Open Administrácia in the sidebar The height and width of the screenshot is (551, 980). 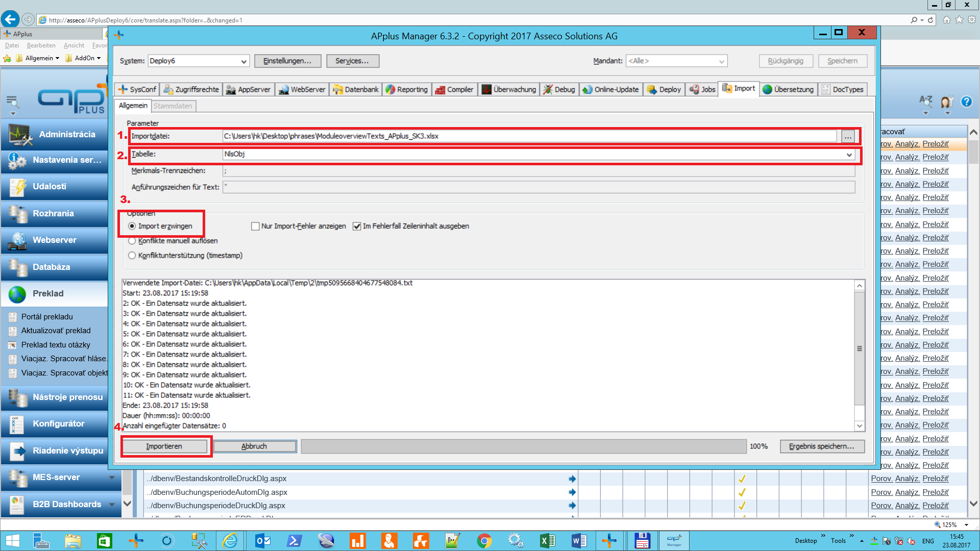click(x=54, y=135)
